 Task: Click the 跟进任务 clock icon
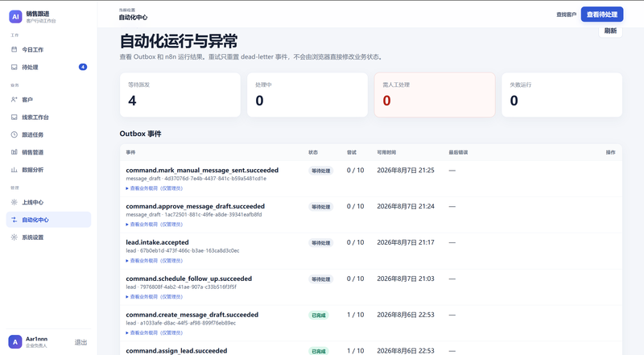pyautogui.click(x=14, y=134)
